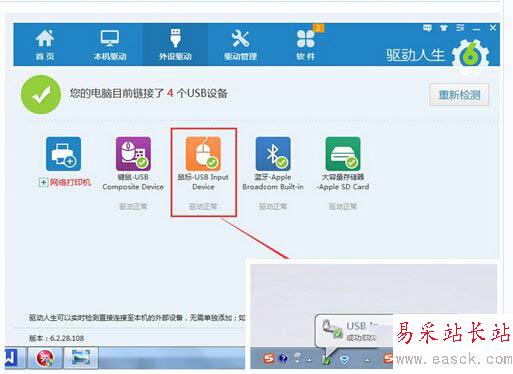Select the 键鼠-USB Composite Device icon
513x374 pixels.
(133, 154)
